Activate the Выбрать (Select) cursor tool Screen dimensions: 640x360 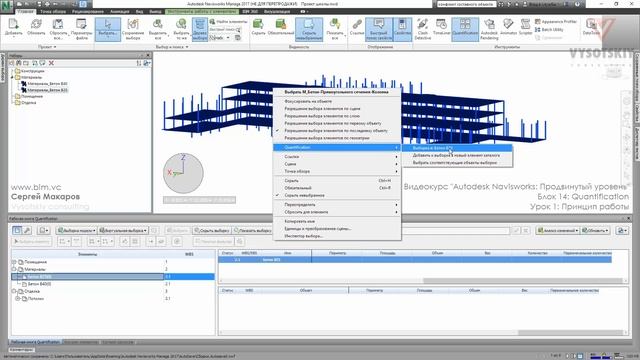click(x=108, y=29)
